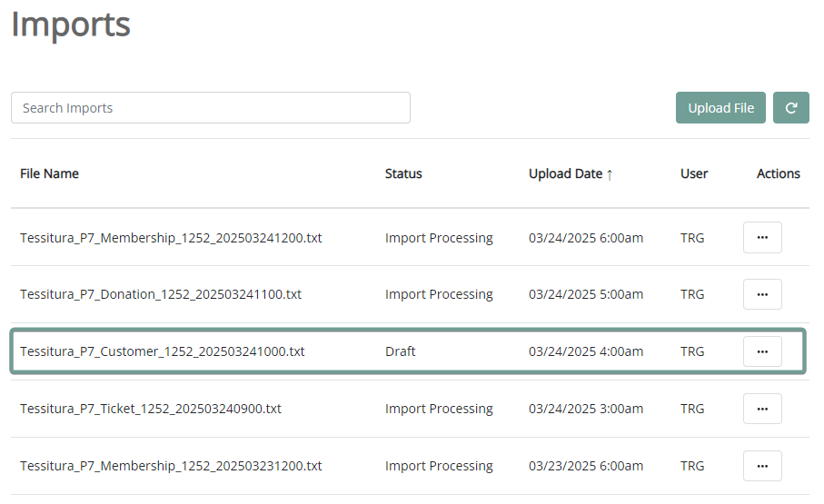Image resolution: width=824 pixels, height=504 pixels.
Task: Select Tessitura_P7_Customer_1252_202503241000.txt file name
Action: (x=163, y=351)
